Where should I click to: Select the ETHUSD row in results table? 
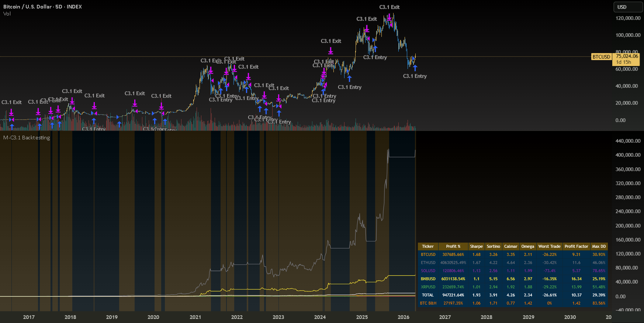click(x=513, y=263)
